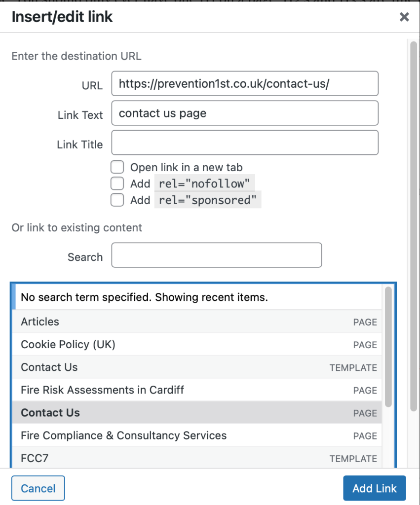Check the Add rel="nofollow" option
Screen dimensions: 420x505
pos(117,183)
